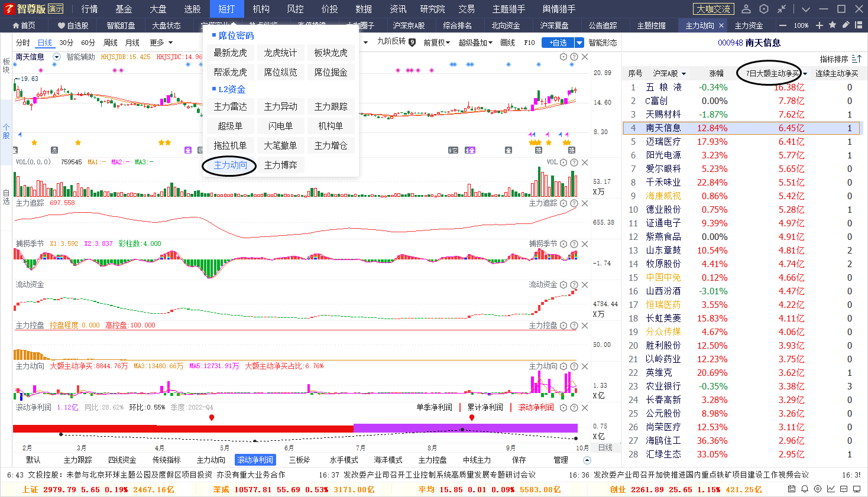Click the 涨幅 column header

(716, 73)
